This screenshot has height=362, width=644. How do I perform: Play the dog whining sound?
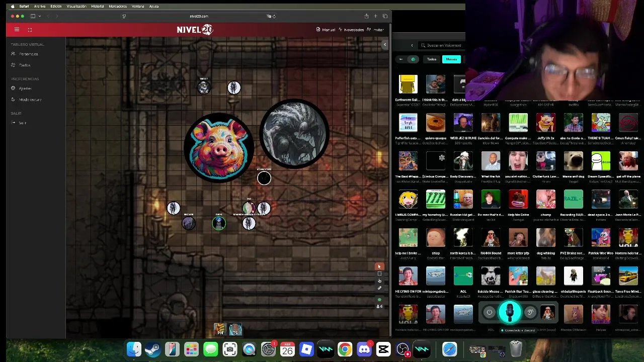click(x=546, y=237)
